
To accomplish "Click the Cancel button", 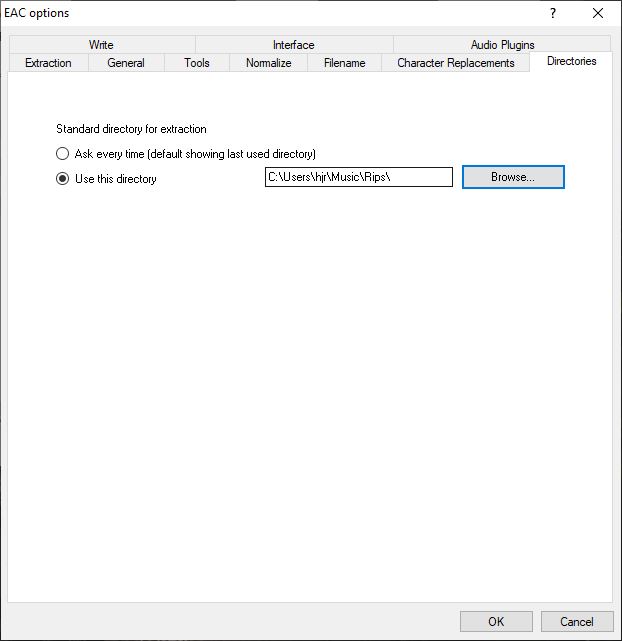I will [577, 621].
